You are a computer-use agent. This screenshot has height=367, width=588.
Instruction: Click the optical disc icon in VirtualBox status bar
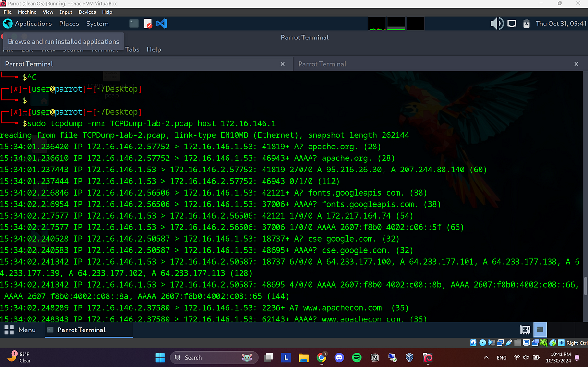483,343
